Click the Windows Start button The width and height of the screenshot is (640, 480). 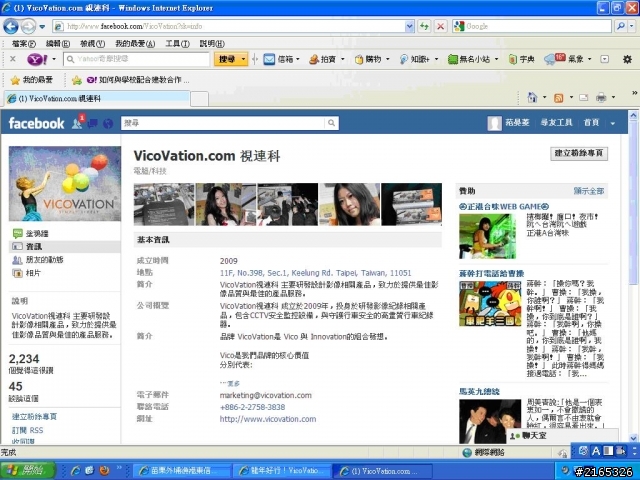28,470
